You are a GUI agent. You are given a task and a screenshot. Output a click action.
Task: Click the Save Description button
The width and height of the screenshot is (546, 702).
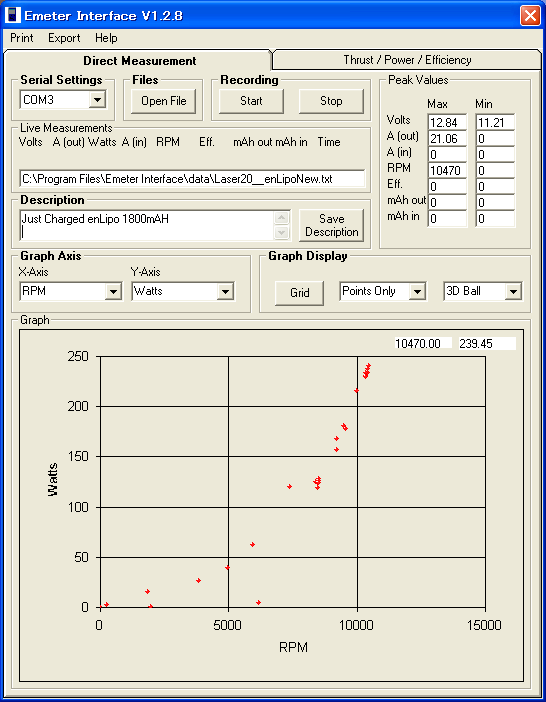pyautogui.click(x=332, y=226)
